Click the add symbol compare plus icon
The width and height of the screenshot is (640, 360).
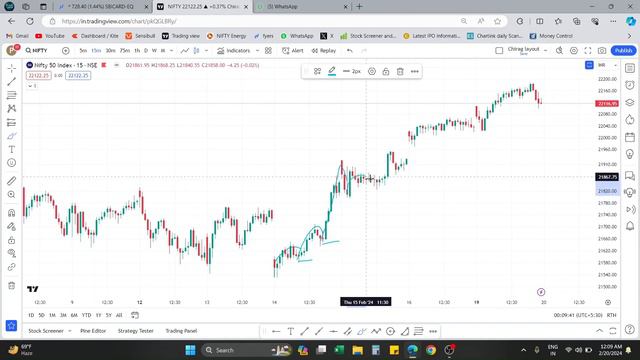(65, 51)
